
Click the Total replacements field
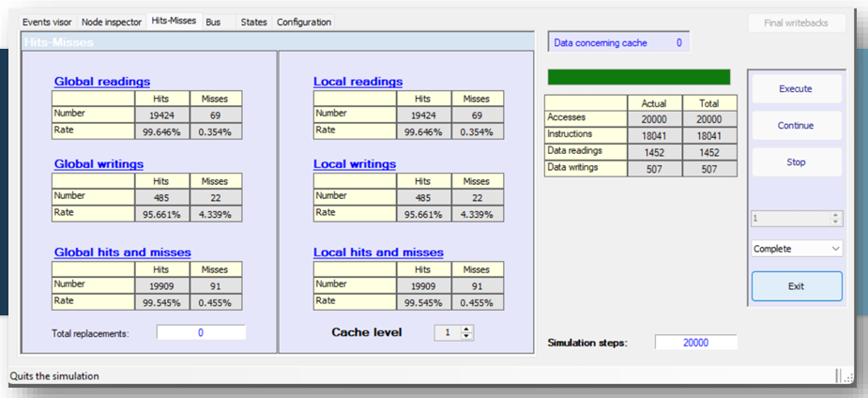[x=201, y=332]
